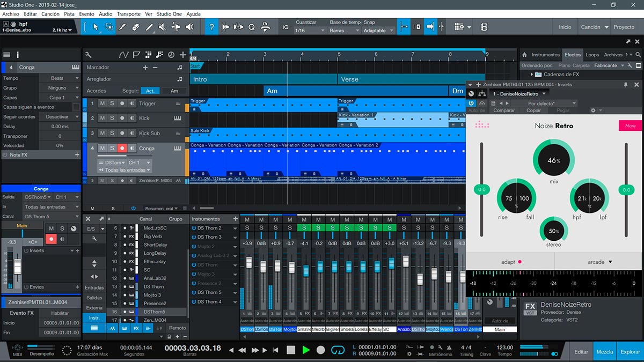
Task: Pin the Noize Retro plugin window
Action: coord(625,85)
